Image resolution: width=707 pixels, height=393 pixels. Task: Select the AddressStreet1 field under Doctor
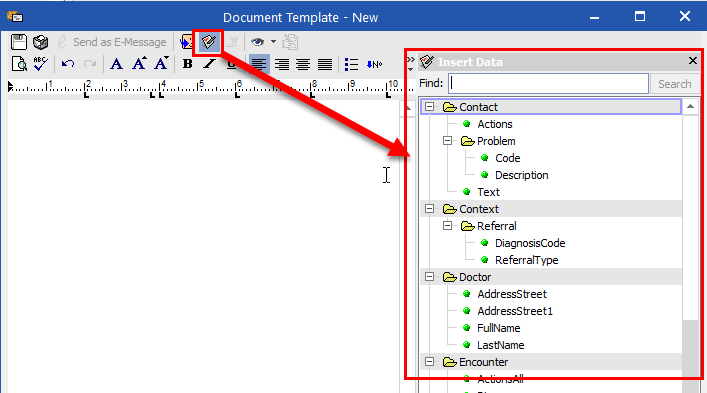coord(515,311)
